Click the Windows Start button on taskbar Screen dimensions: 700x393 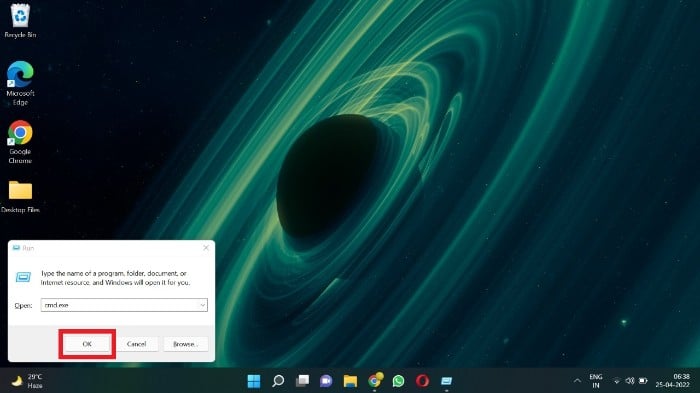pos(254,381)
